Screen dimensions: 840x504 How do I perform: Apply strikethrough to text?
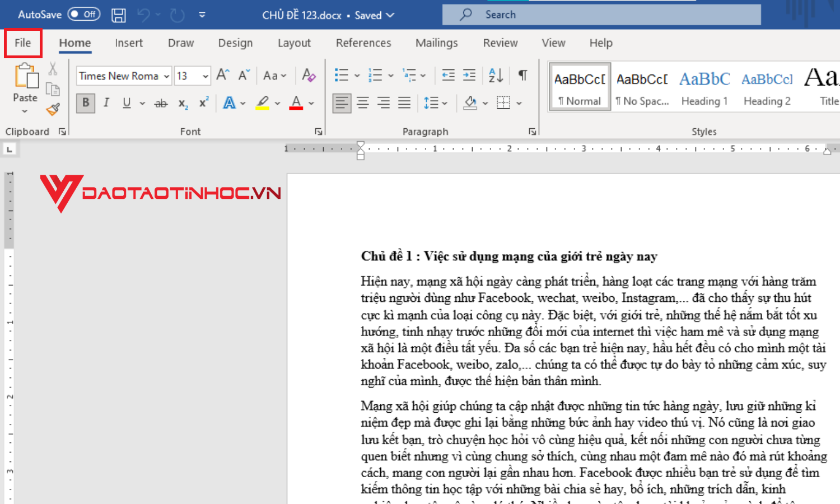[x=161, y=102]
